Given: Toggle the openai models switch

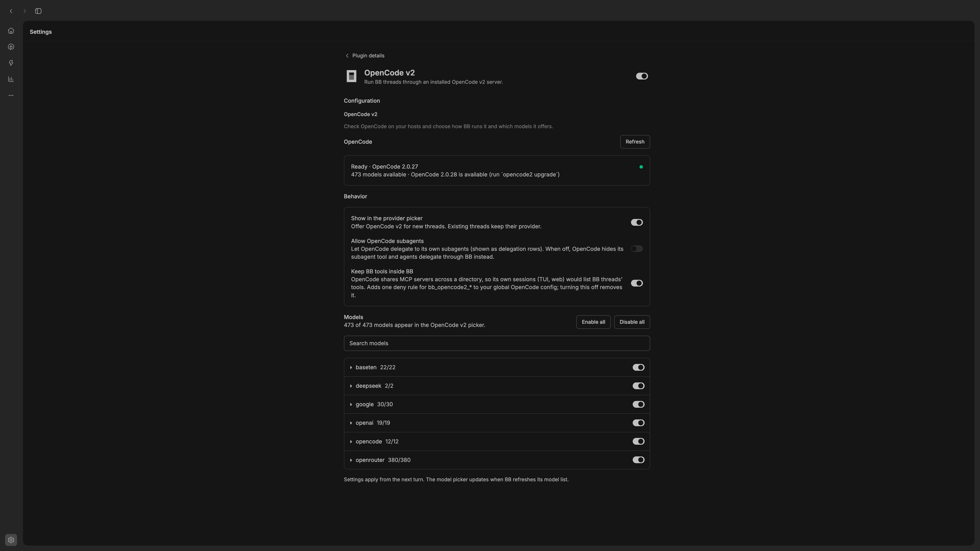Looking at the screenshot, I should 638,423.
